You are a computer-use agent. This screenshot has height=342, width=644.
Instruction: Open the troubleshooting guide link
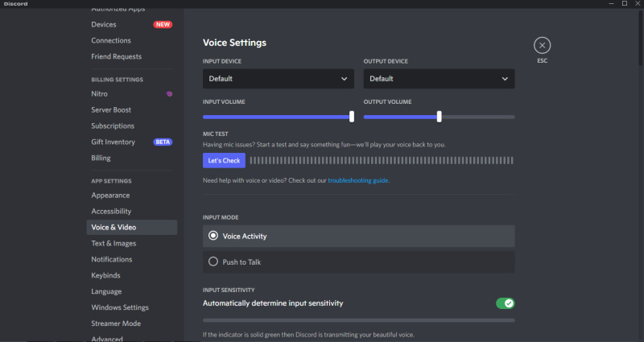click(358, 180)
